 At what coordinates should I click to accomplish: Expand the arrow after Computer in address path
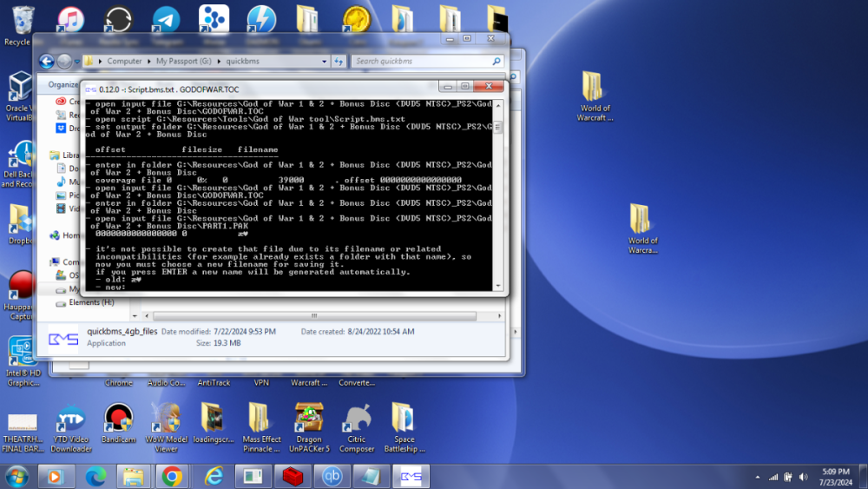click(148, 62)
